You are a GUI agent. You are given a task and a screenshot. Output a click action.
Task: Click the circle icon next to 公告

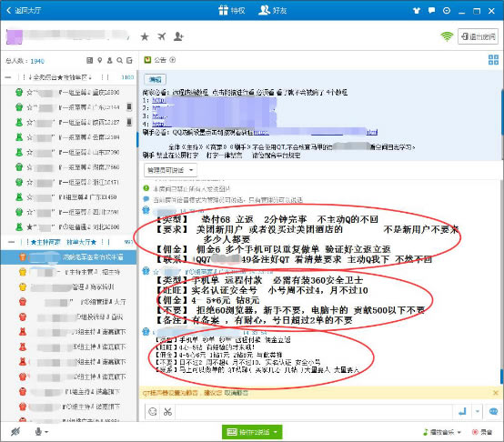173,60
